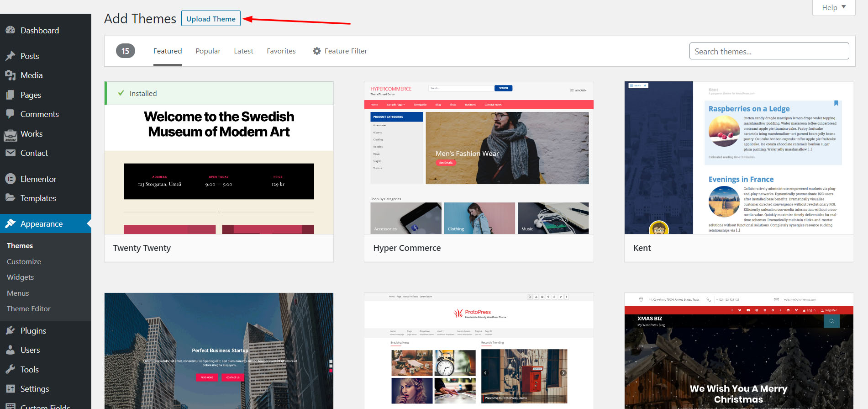The width and height of the screenshot is (868, 409).
Task: Open the Customize submenu link
Action: click(24, 261)
